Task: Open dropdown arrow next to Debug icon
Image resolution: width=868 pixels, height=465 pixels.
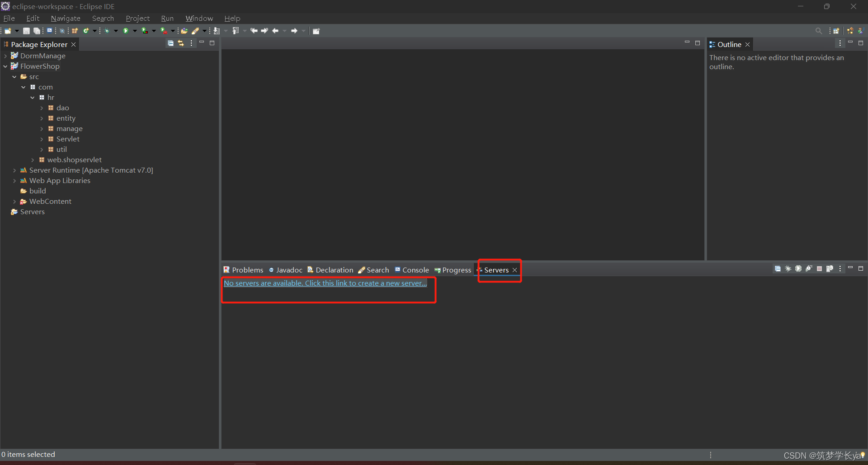Action: pos(116,31)
